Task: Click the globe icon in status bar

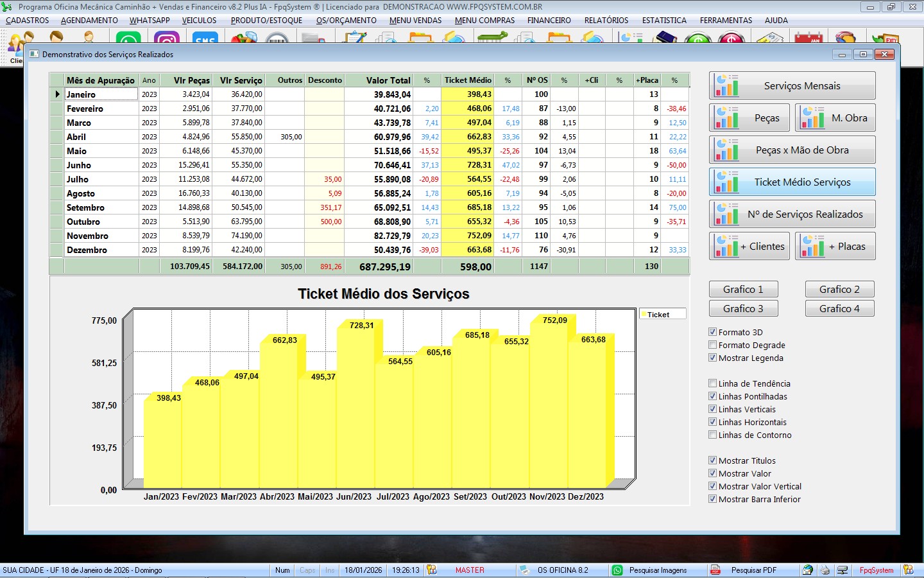Action: (x=808, y=570)
